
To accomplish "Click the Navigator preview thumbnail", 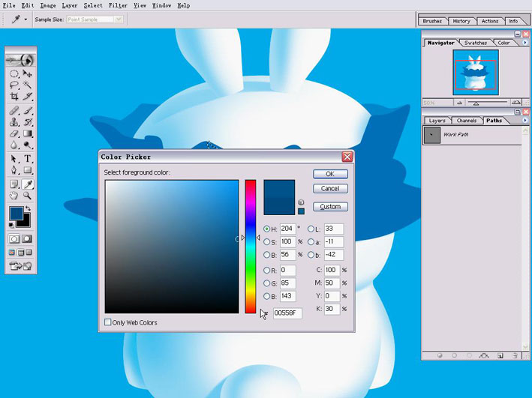I will pyautogui.click(x=475, y=72).
